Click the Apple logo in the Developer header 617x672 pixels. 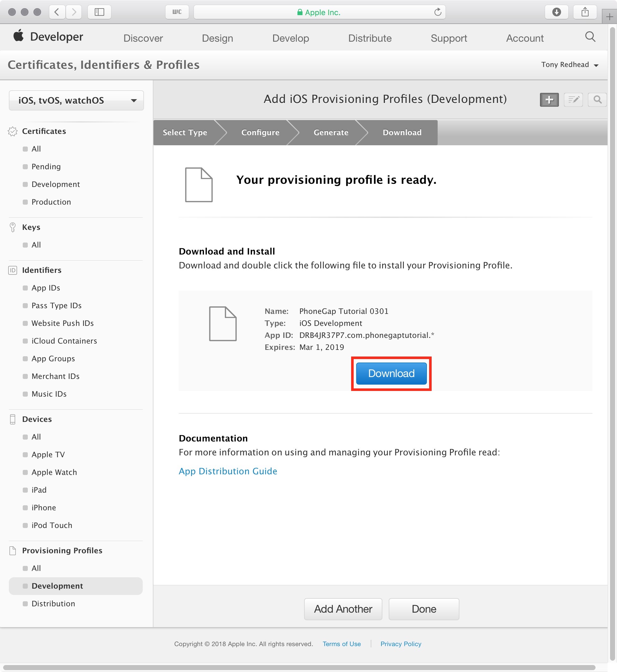coord(18,35)
